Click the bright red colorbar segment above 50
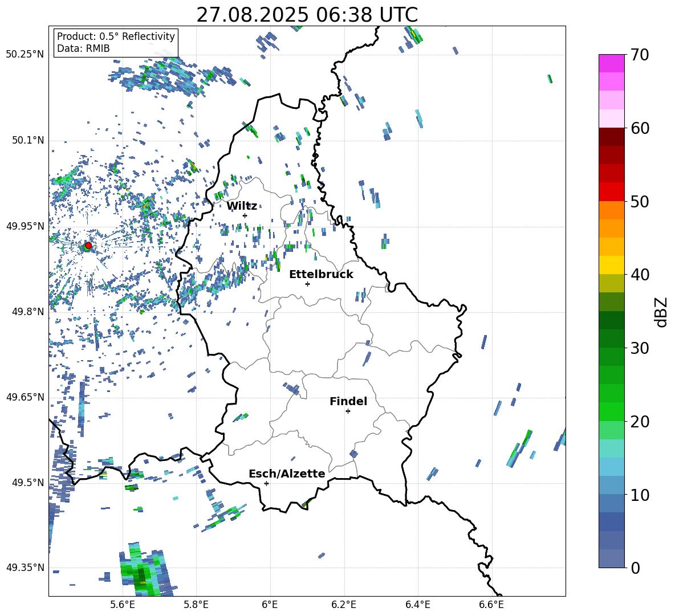The image size is (675, 616). pos(611,192)
